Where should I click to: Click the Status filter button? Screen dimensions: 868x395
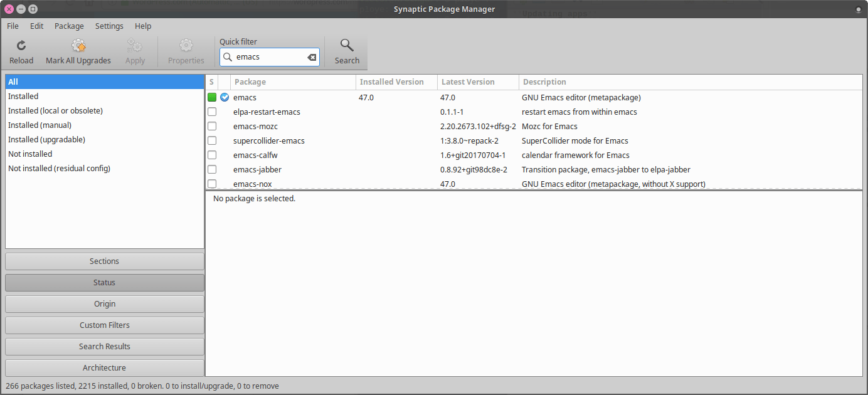pyautogui.click(x=105, y=283)
